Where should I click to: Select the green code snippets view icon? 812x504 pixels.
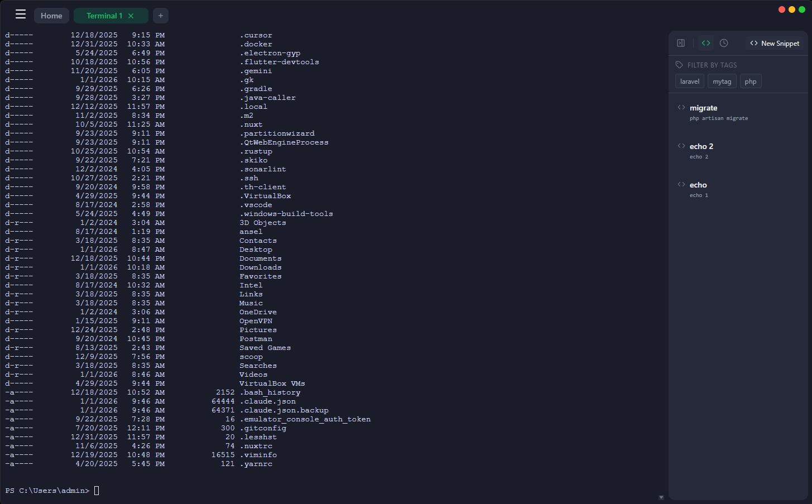click(x=705, y=42)
